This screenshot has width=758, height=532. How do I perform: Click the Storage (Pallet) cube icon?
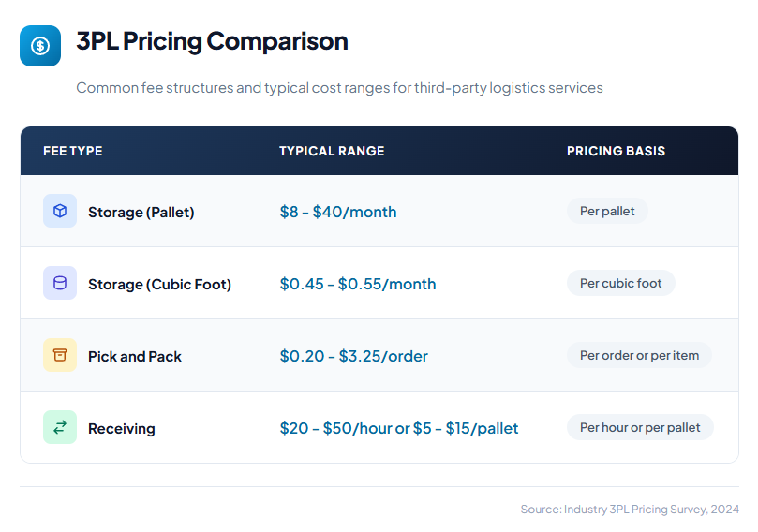[60, 211]
